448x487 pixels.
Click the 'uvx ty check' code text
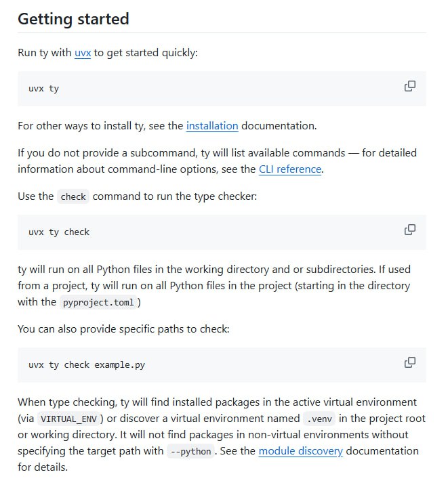pyautogui.click(x=59, y=232)
